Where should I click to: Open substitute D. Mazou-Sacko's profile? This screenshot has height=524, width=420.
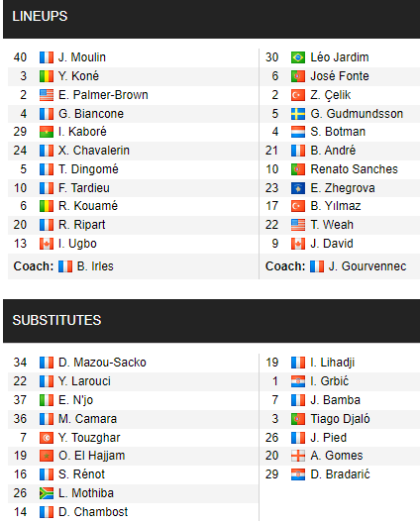[102, 363]
